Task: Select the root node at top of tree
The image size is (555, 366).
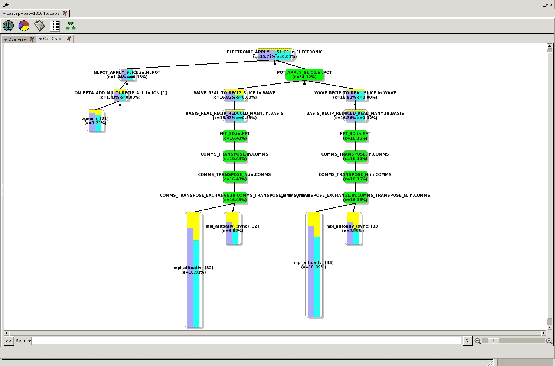Action: (x=275, y=54)
